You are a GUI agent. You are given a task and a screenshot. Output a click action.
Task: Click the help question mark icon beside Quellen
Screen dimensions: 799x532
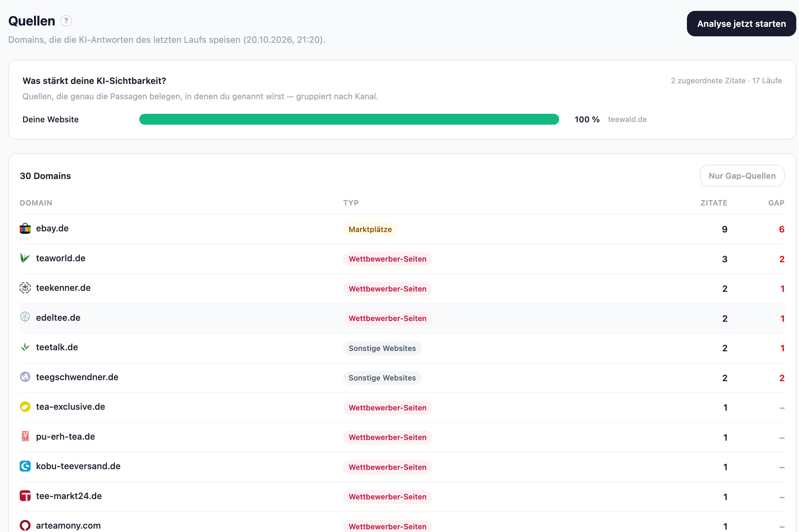point(66,21)
